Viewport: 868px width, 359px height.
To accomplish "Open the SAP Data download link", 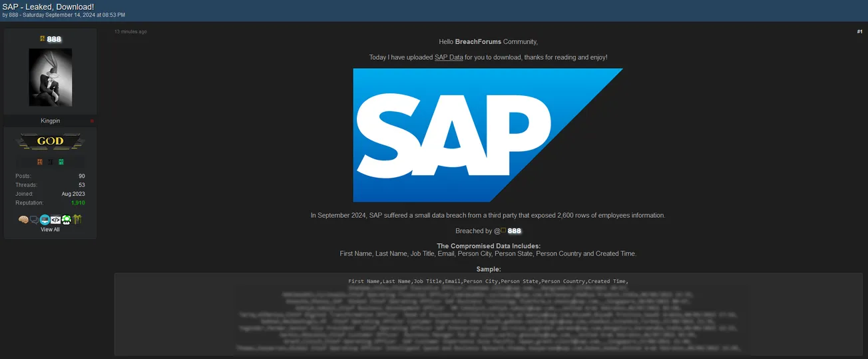I will click(x=449, y=58).
